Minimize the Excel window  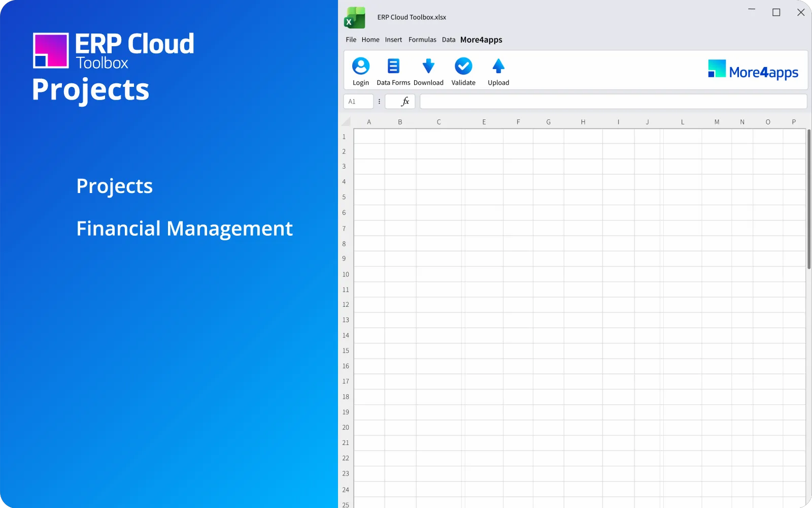tap(752, 10)
